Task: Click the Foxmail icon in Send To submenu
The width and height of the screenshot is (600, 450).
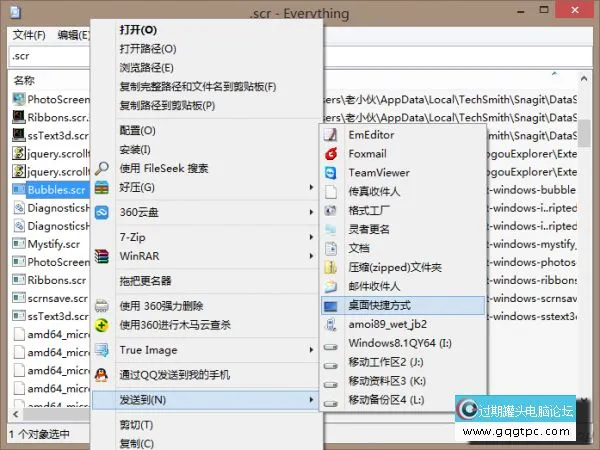Action: pyautogui.click(x=331, y=153)
